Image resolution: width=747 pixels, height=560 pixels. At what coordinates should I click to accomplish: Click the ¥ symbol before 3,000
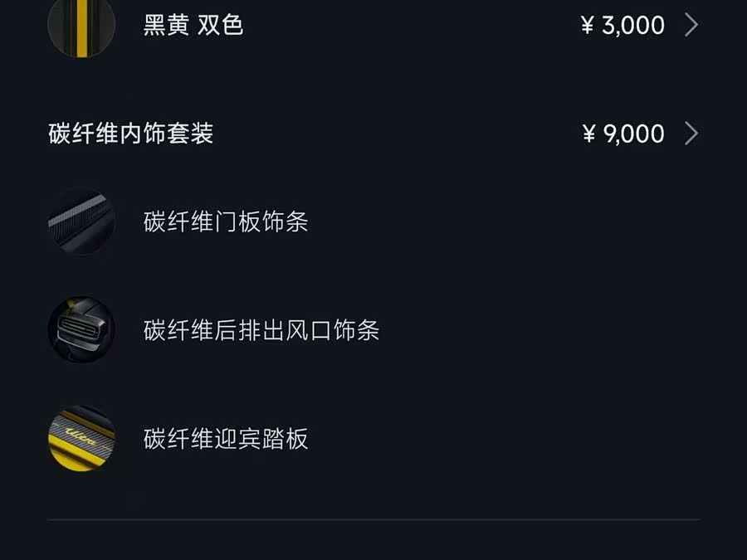pos(588,26)
